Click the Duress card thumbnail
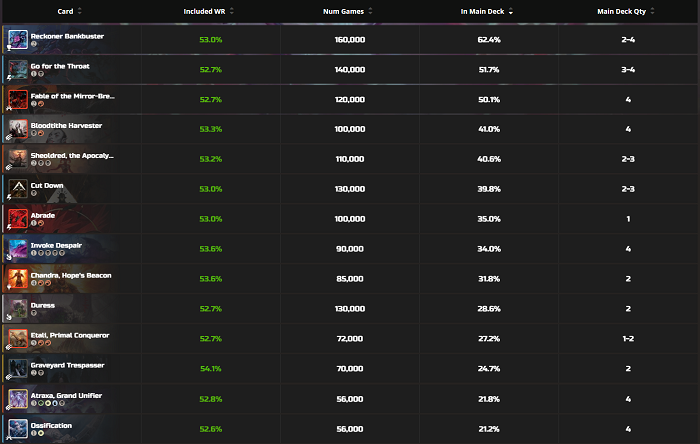Viewport: 700px width, 444px height. point(18,309)
